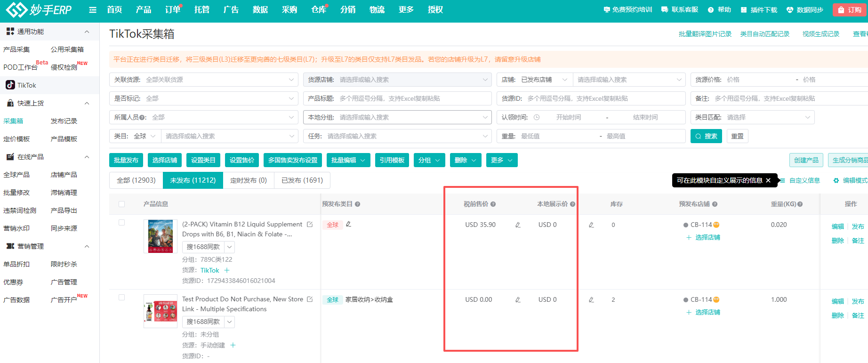Viewport: 868px width, 363px height.
Task: Click the help icon next to 本地展示价
Action: click(572, 204)
